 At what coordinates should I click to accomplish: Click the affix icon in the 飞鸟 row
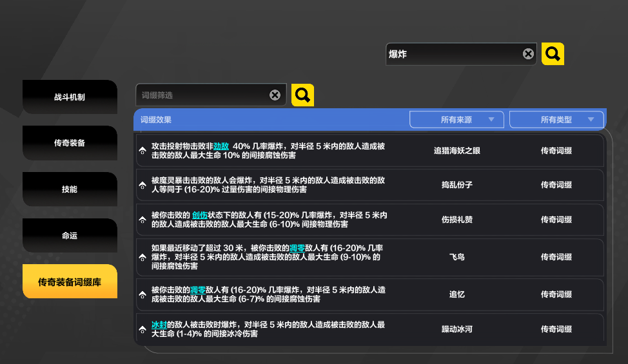tap(142, 257)
